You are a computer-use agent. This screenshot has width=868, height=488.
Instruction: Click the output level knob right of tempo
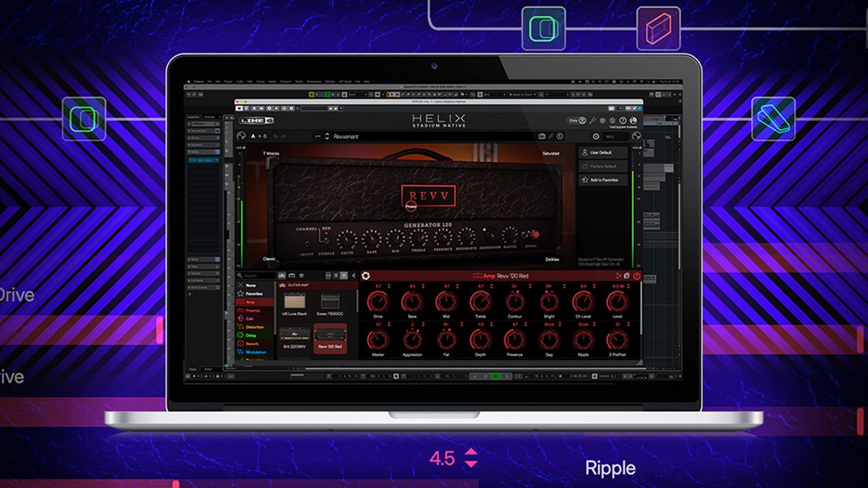point(637,136)
